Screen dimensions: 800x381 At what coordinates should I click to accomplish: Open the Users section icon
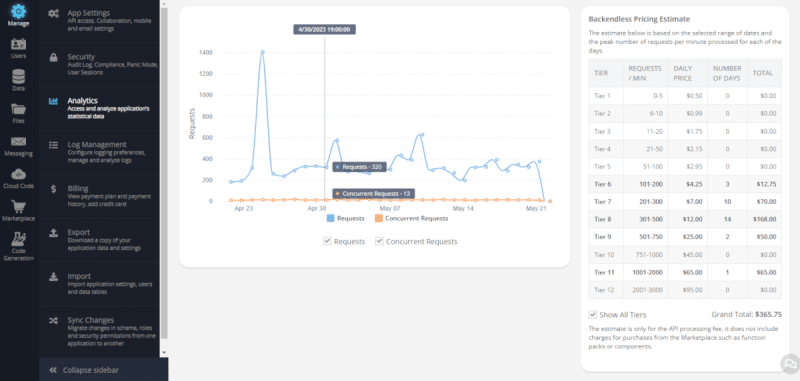(18, 44)
